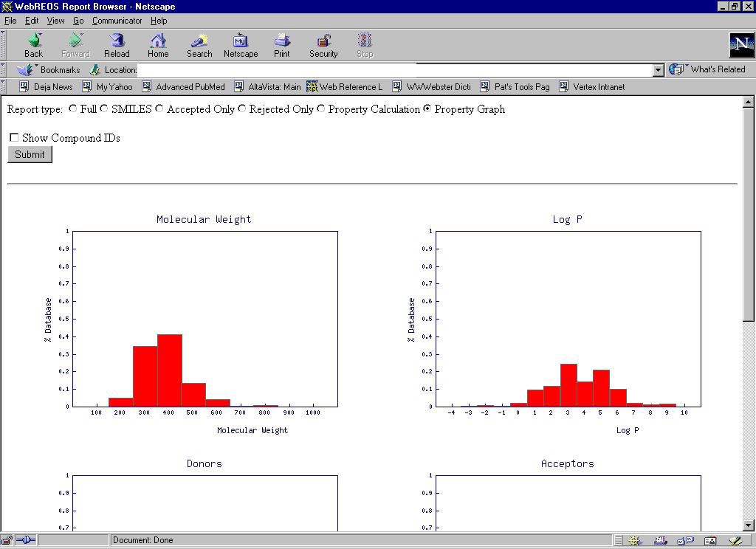Click the vertical scrollbar down arrow
The width and height of the screenshot is (756, 549).
point(748,526)
